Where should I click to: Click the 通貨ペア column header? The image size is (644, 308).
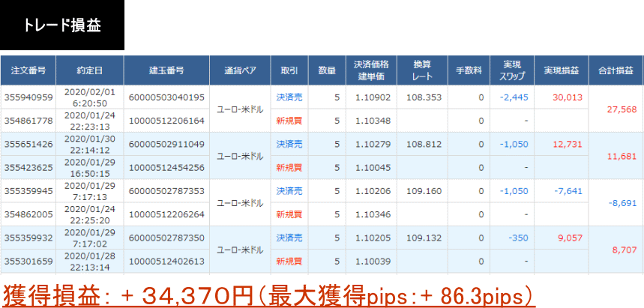240,71
